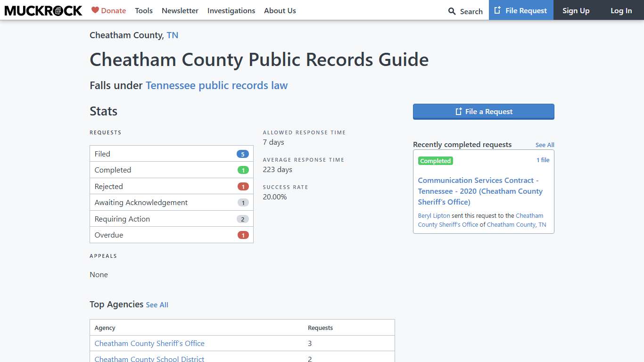
Task: Click the Requiring Action count badge 2
Action: (x=243, y=219)
